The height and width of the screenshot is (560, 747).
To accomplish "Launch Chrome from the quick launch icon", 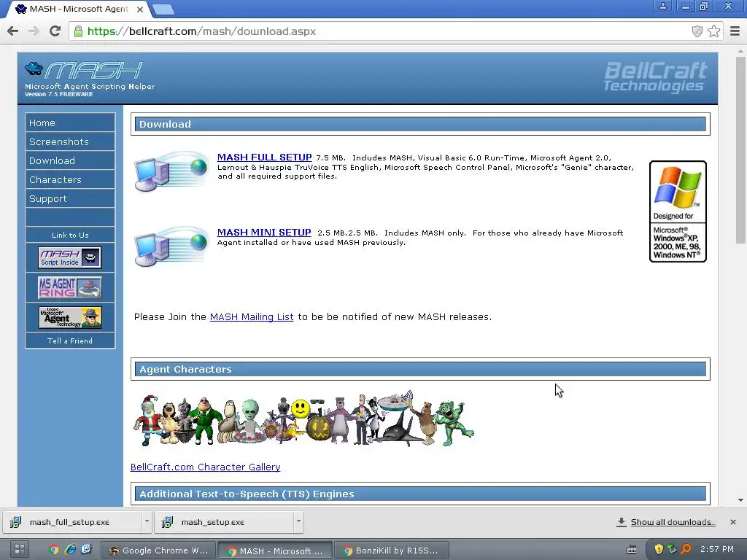I will click(53, 550).
